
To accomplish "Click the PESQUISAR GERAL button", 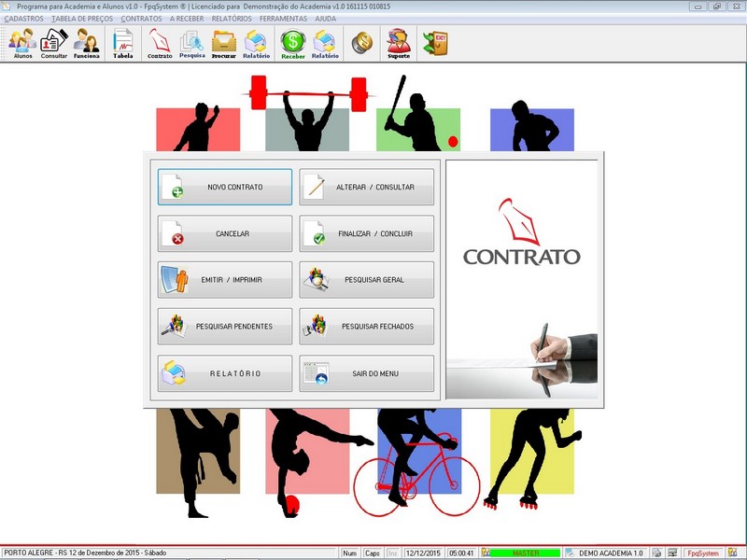I will tap(366, 280).
